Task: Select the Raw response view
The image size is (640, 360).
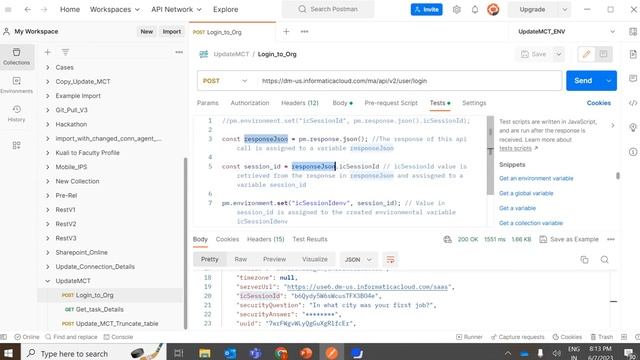Action: pos(240,260)
